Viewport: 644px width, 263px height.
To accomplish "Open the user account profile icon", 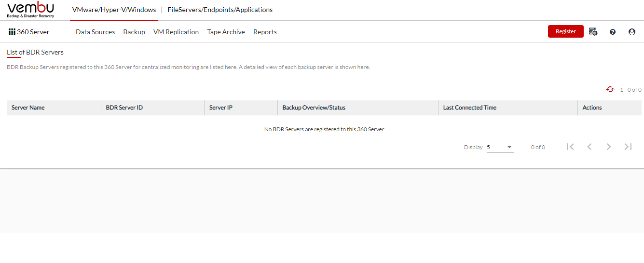I will coord(632,32).
